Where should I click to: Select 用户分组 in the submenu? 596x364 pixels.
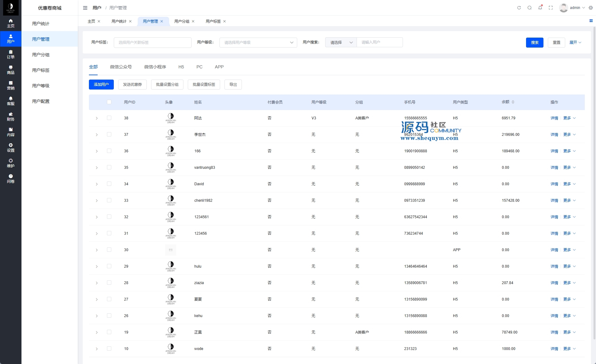tap(41, 55)
